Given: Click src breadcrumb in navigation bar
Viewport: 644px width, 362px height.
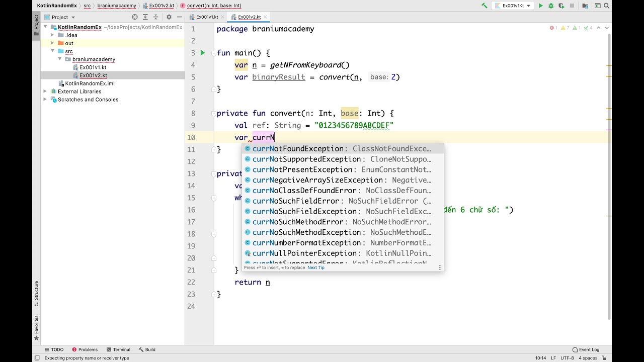Looking at the screenshot, I should click(87, 6).
